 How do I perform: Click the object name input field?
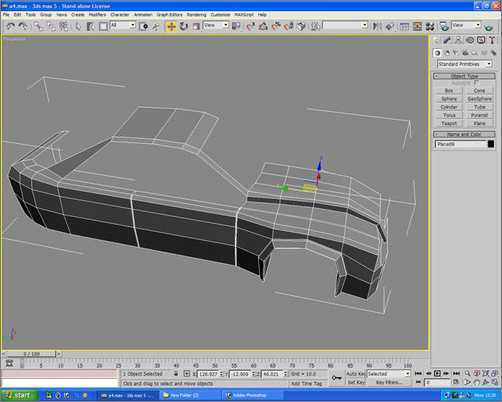pos(460,144)
